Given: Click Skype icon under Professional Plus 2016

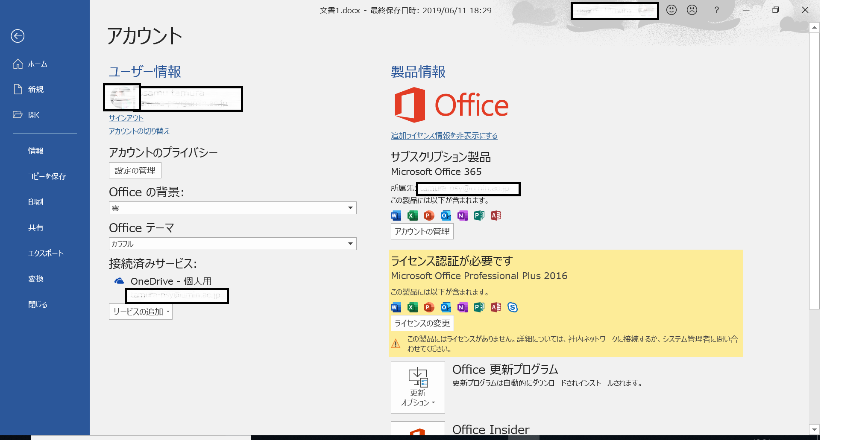Looking at the screenshot, I should [x=513, y=308].
